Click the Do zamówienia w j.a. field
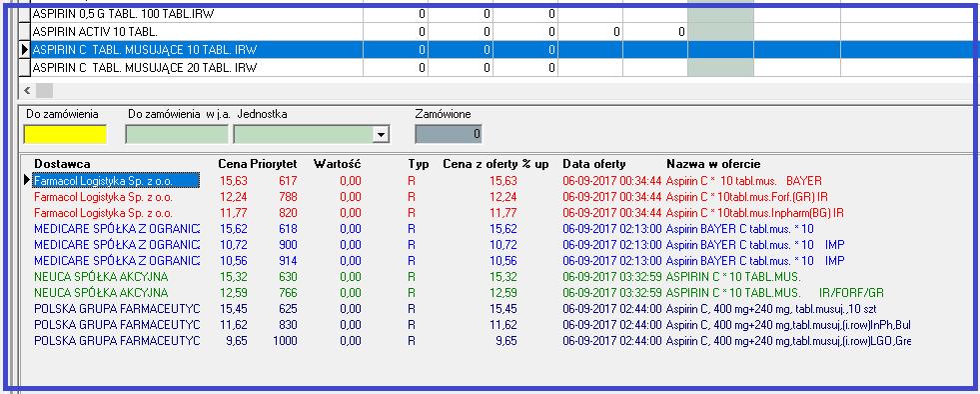This screenshot has width=980, height=394. pyautogui.click(x=177, y=134)
